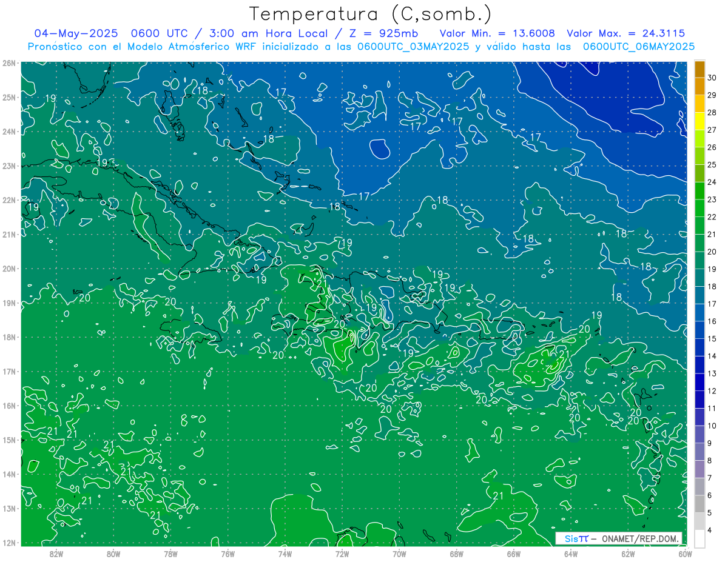The height and width of the screenshot is (562, 728).
Task: Click the colorbar scale value "20"
Action: pyautogui.click(x=712, y=252)
